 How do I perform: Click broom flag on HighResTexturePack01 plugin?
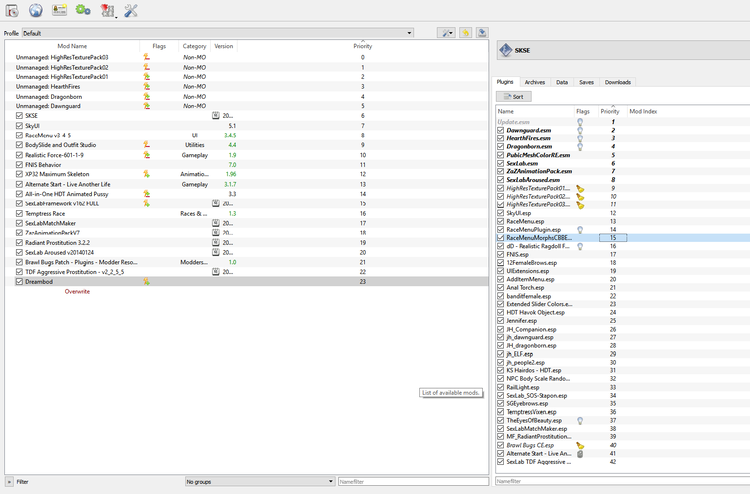580,188
